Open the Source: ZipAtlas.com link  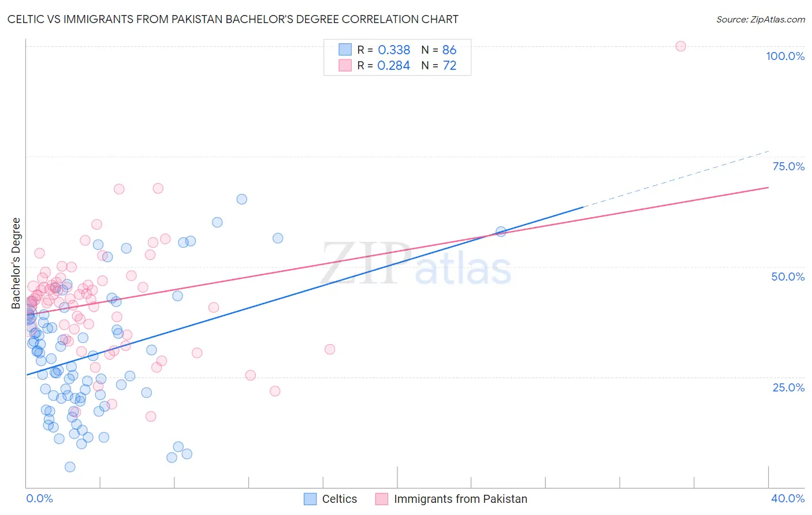(761, 19)
